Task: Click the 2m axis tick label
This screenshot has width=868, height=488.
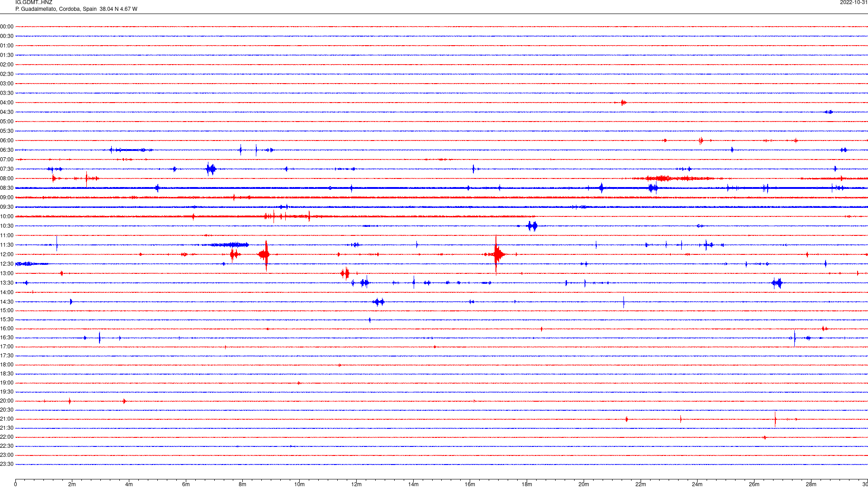Action: coord(72,484)
